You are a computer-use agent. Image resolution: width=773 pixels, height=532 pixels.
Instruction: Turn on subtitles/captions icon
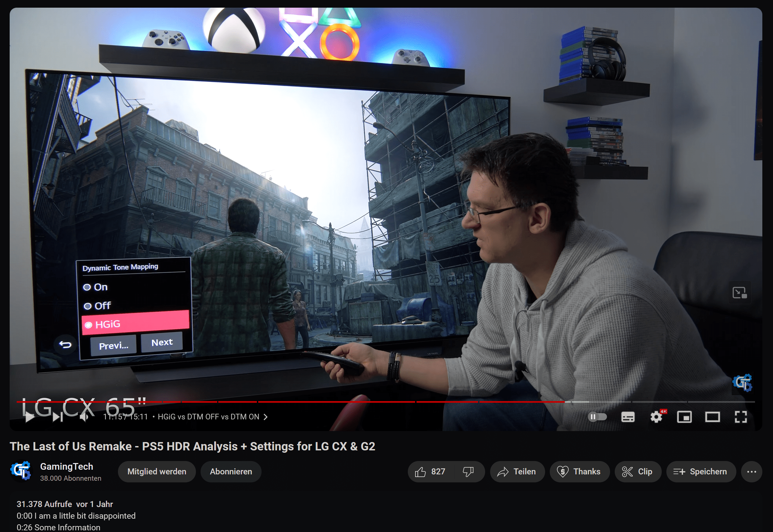pyautogui.click(x=628, y=417)
